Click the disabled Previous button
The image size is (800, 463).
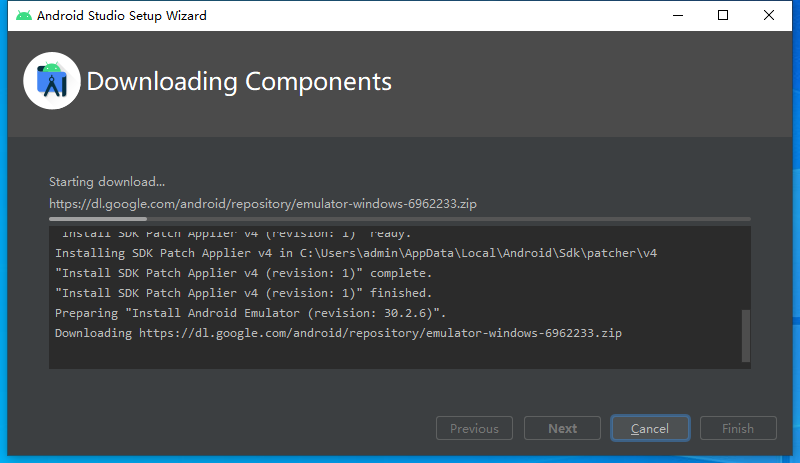click(474, 428)
